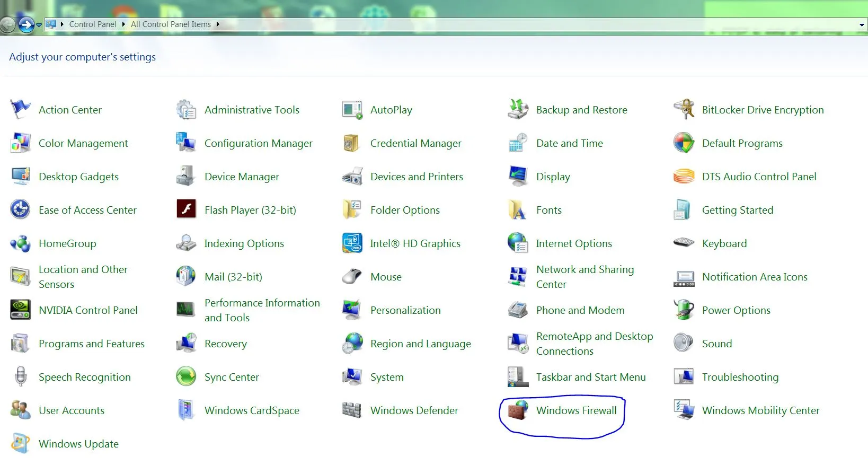
Task: Open the AutoPlay icon
Action: pos(352,110)
